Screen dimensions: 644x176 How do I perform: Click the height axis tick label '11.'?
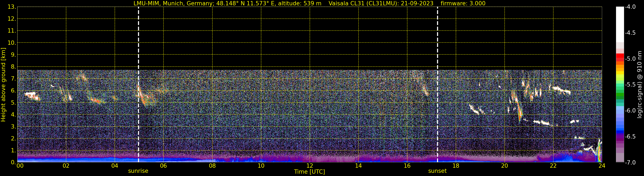(12, 31)
